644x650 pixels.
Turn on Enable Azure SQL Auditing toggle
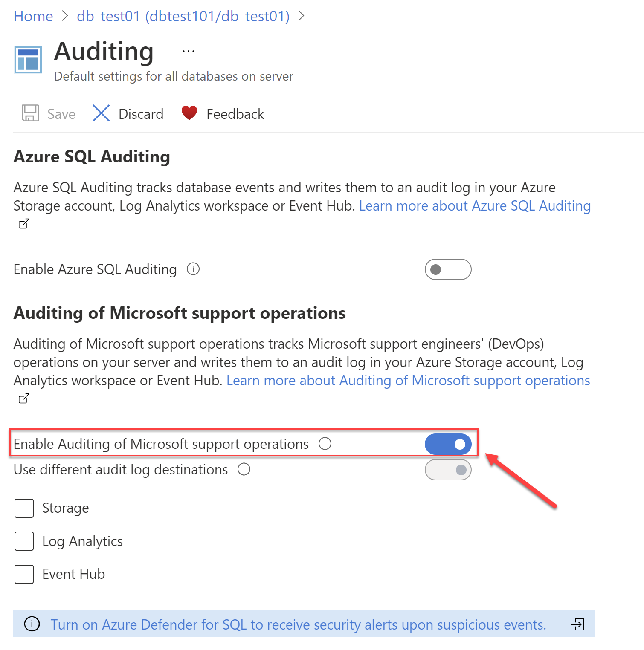[448, 269]
